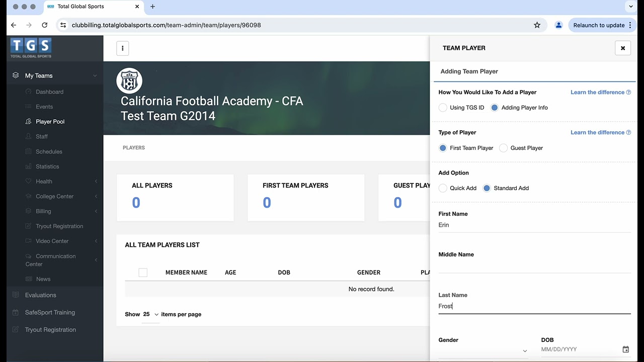The height and width of the screenshot is (362, 644).
Task: Click the SafeSport Training icon
Action: (x=16, y=312)
